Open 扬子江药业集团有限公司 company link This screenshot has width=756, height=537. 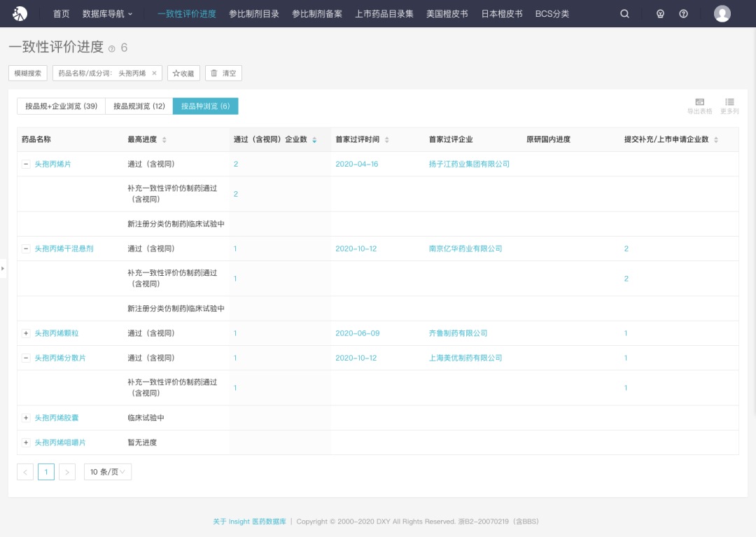coord(469,165)
